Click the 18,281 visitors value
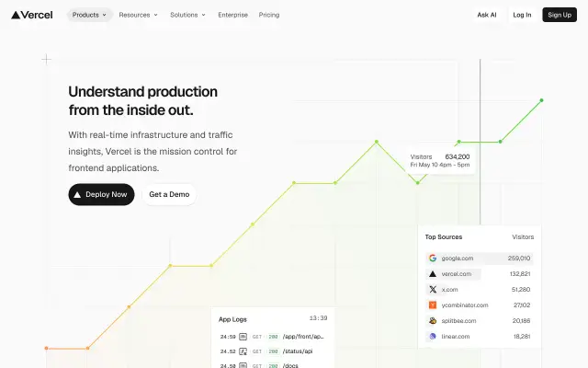Viewport: 588px width, 368px height. coord(522,337)
